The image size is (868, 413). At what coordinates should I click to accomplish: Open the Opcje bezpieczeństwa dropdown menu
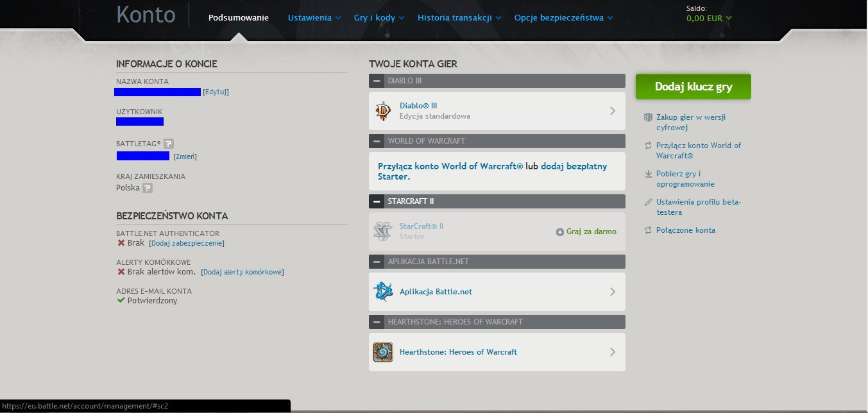pos(563,18)
